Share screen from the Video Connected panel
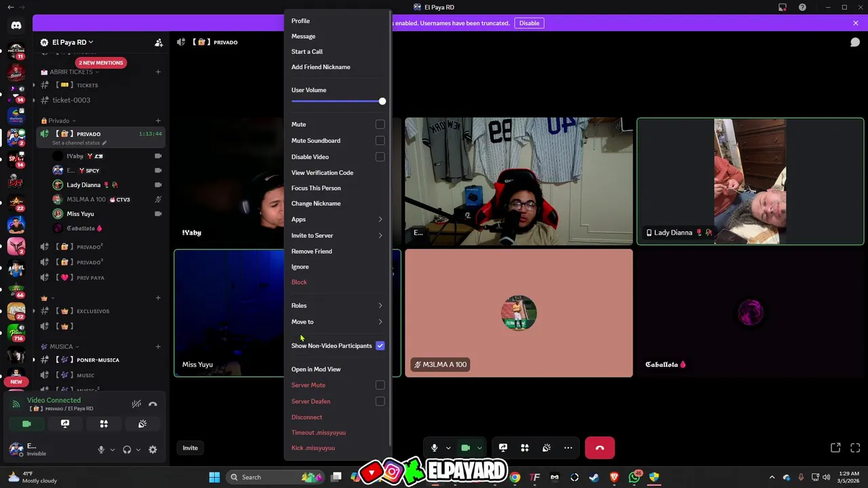Viewport: 868px width, 488px height. click(65, 424)
